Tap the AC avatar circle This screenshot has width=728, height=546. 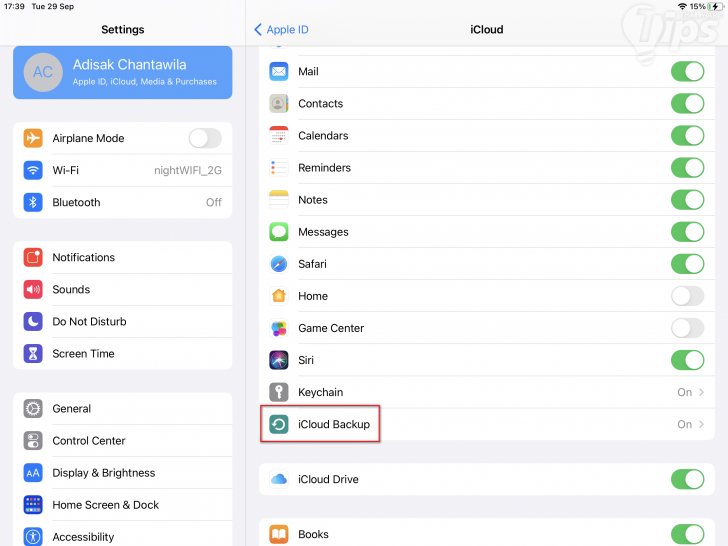tap(43, 72)
